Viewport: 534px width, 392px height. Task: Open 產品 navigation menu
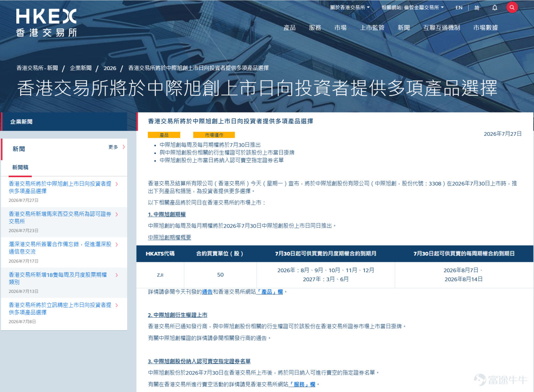pos(289,28)
